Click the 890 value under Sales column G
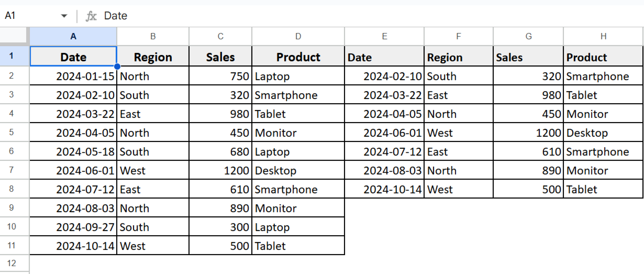 528,170
